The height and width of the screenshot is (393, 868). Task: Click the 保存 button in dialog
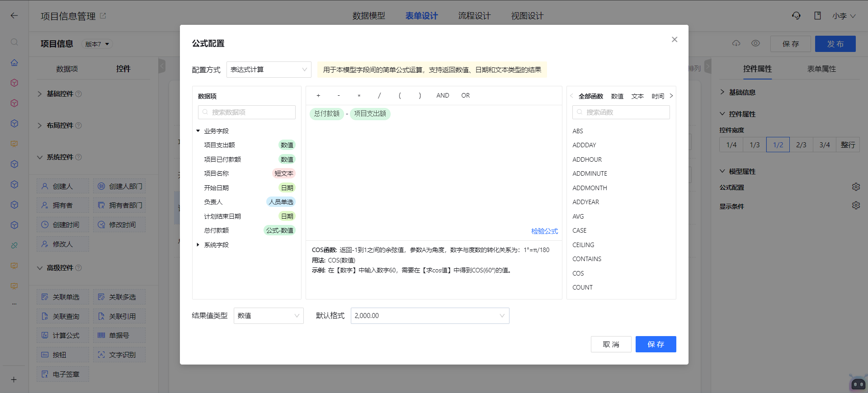656,344
